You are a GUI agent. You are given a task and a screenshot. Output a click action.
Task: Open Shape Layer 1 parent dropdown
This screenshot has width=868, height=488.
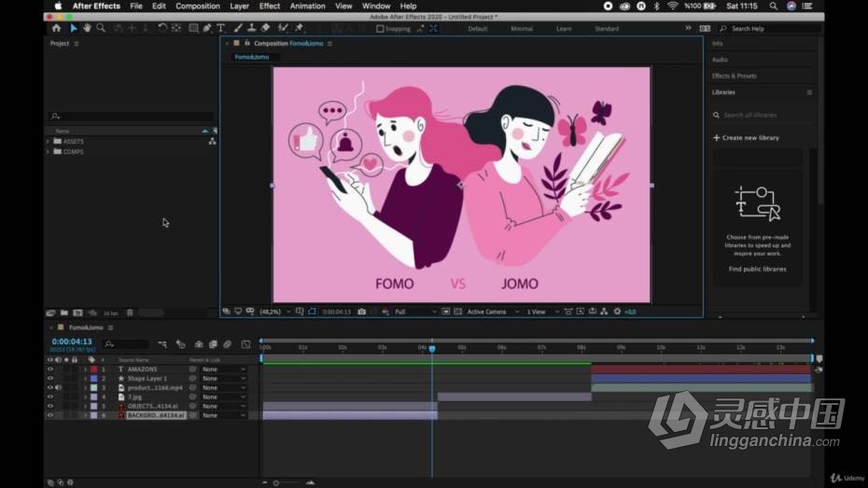224,379
